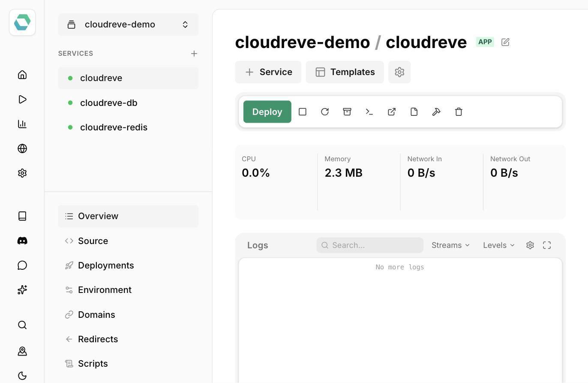588x383 pixels.
Task: Go to the Domains section
Action: [128, 315]
